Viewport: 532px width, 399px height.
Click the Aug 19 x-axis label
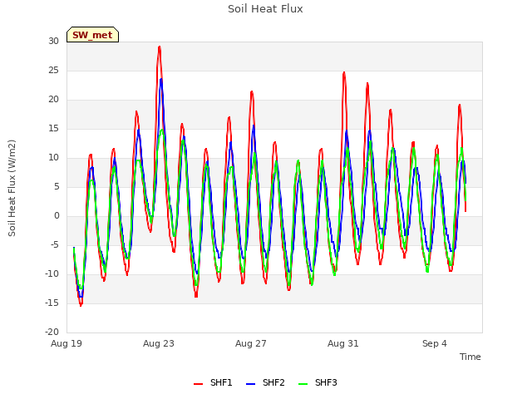[66, 343]
